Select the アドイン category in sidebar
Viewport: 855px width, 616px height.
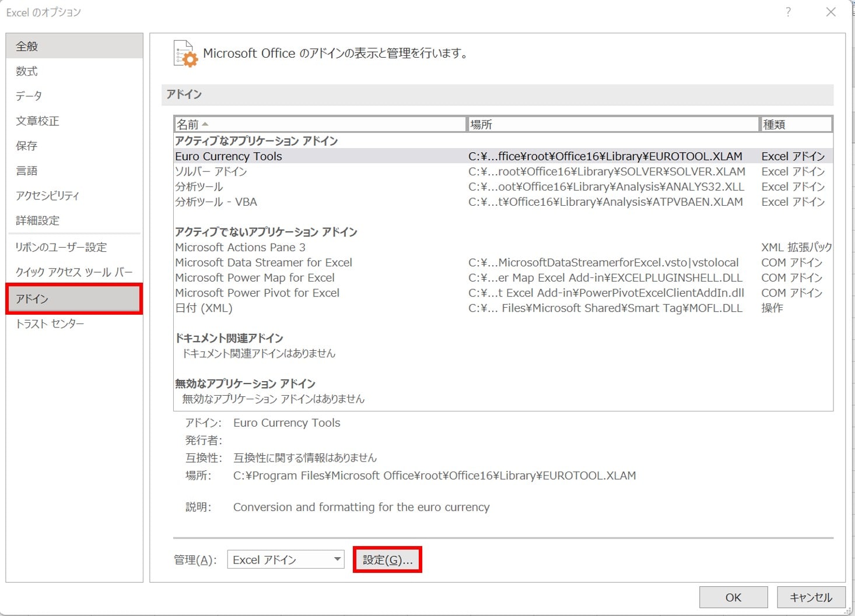point(74,298)
